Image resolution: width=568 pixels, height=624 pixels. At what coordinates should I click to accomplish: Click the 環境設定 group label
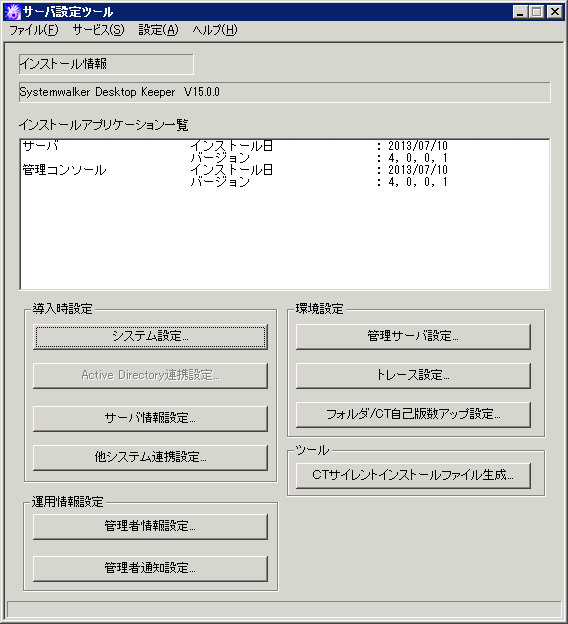click(319, 309)
